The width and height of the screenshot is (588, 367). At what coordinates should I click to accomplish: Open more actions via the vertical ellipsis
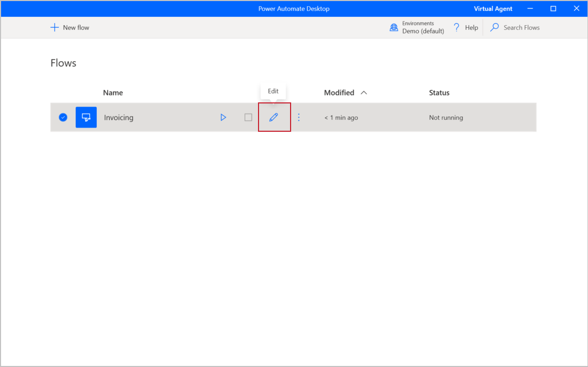pyautogui.click(x=298, y=117)
